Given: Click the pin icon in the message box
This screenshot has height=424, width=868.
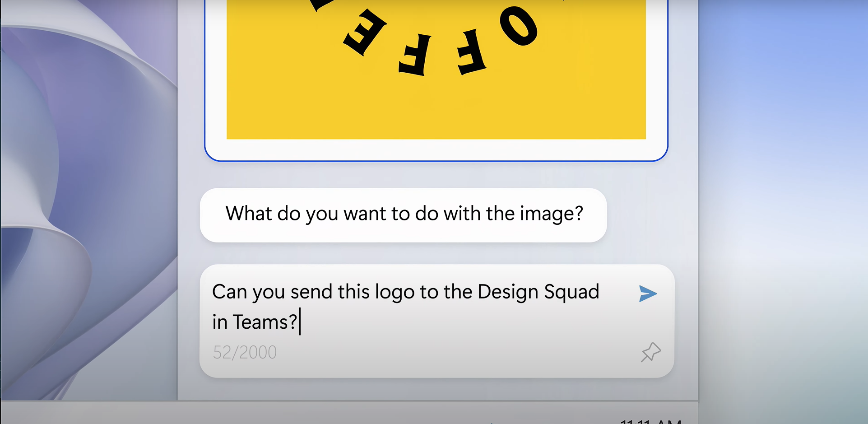Looking at the screenshot, I should [x=650, y=352].
